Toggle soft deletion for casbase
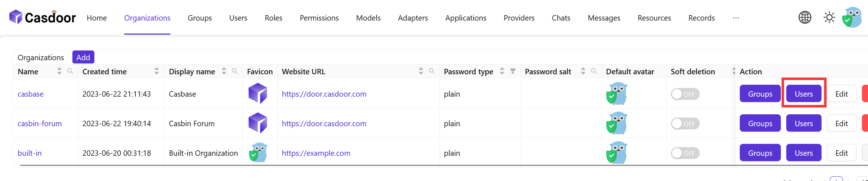 click(x=685, y=94)
